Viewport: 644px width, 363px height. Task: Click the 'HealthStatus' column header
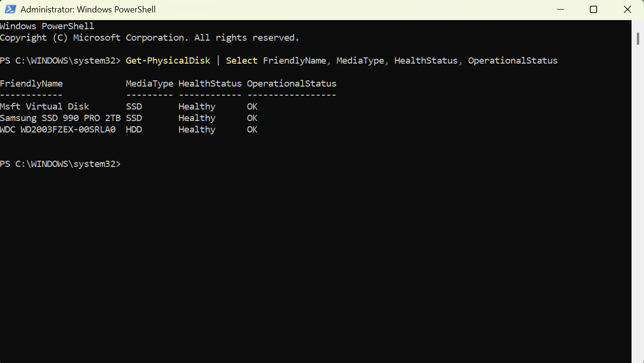tap(210, 84)
